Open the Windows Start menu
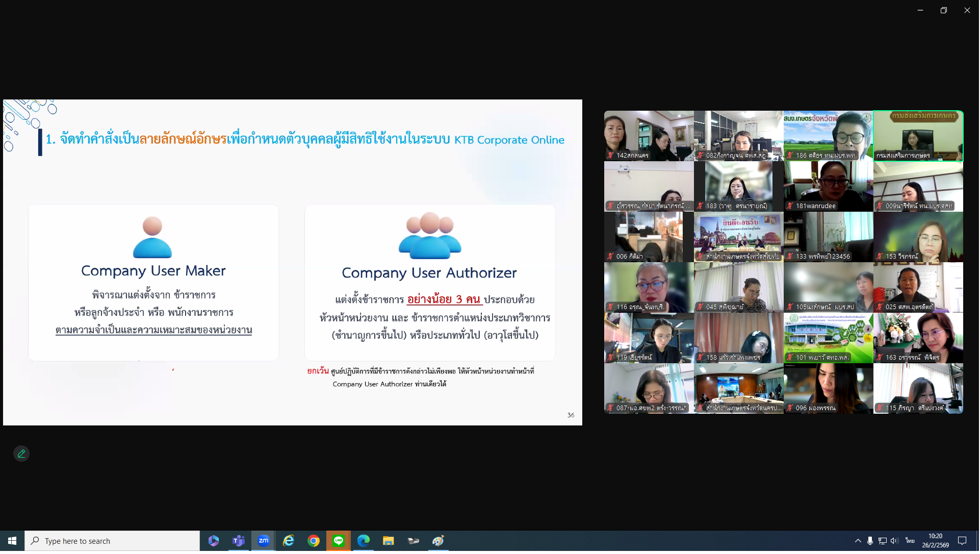Screen dimensions: 980x554 point(12,541)
